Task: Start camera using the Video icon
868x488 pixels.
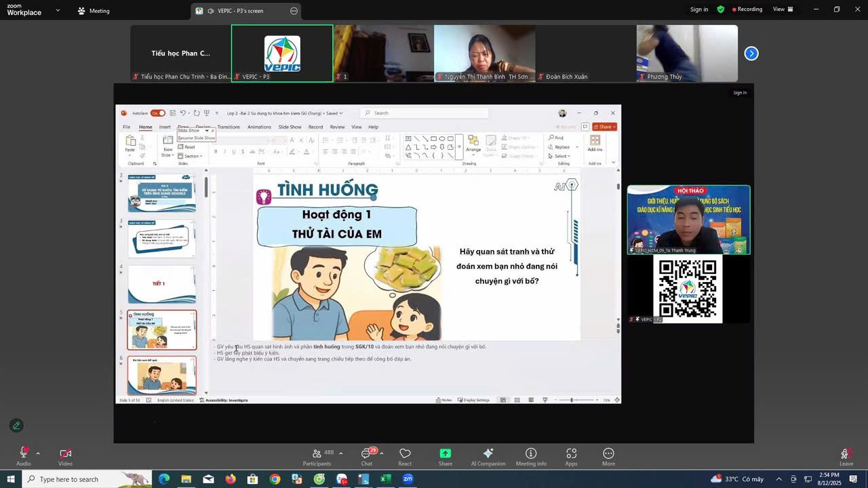Action: tap(65, 454)
